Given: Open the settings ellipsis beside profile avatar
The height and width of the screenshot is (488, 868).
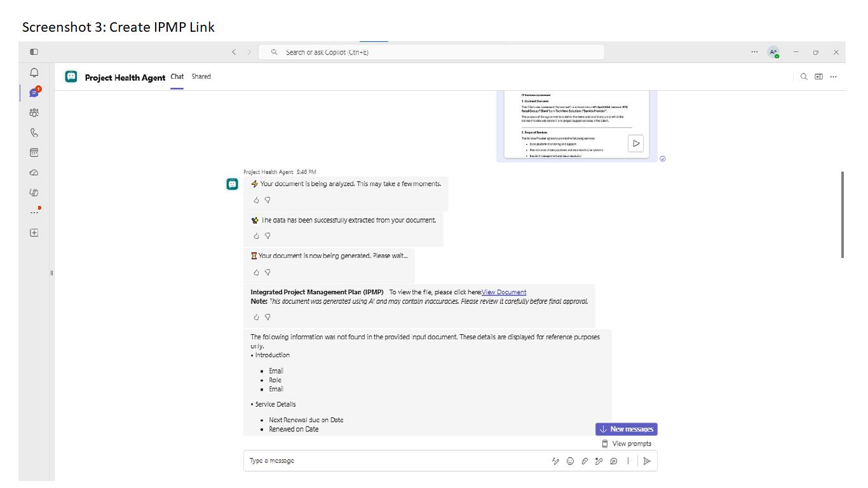Looking at the screenshot, I should [754, 52].
